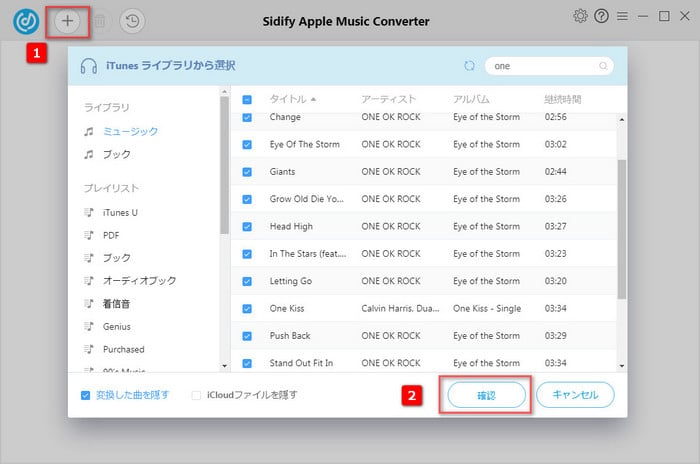Enable iCloudファイルを隠す checkbox
Screen dimensions: 700x464
[196, 395]
